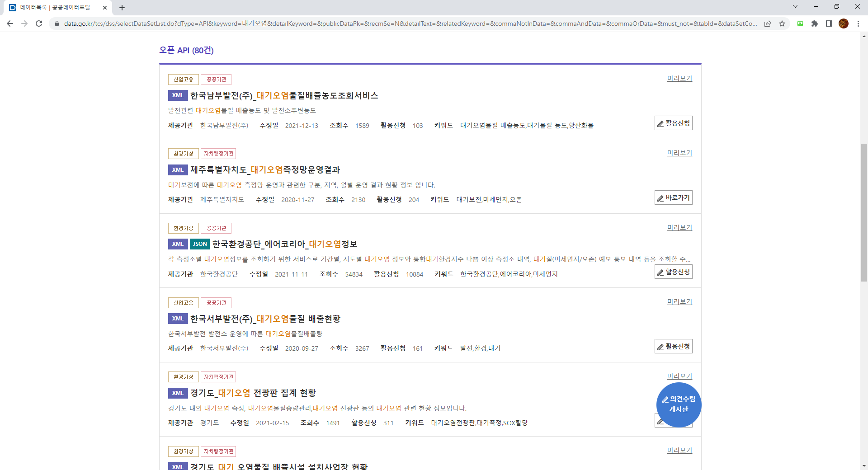Viewport: 868px width, 470px height.
Task: Select 자치행정기관 tag on 경기도 전광판 entry
Action: pyautogui.click(x=218, y=377)
